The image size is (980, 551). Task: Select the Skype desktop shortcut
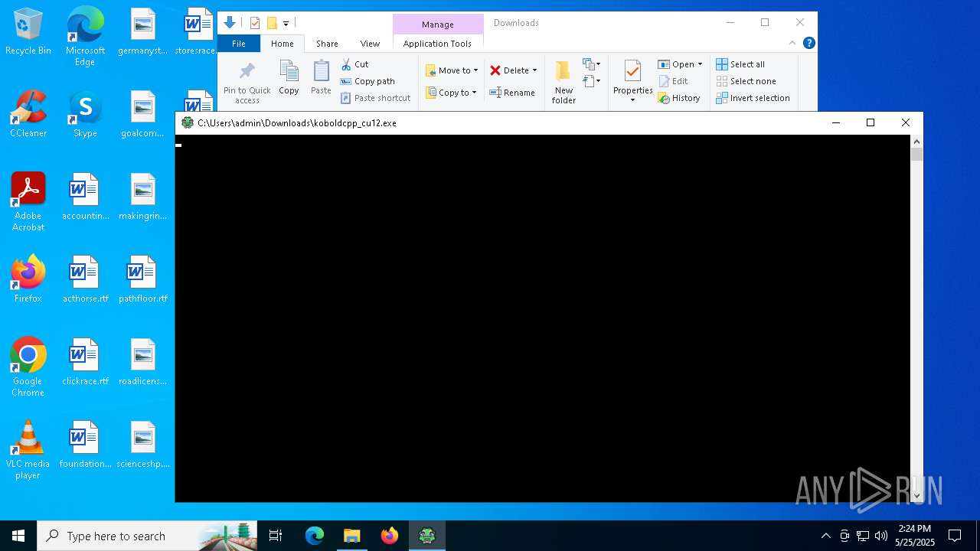pyautogui.click(x=85, y=114)
